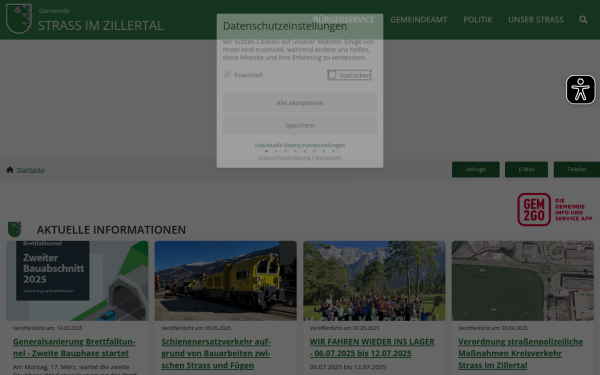Image resolution: width=600 pixels, height=375 pixels.
Task: Open the Datenschutzerklärung link
Action: (x=284, y=158)
